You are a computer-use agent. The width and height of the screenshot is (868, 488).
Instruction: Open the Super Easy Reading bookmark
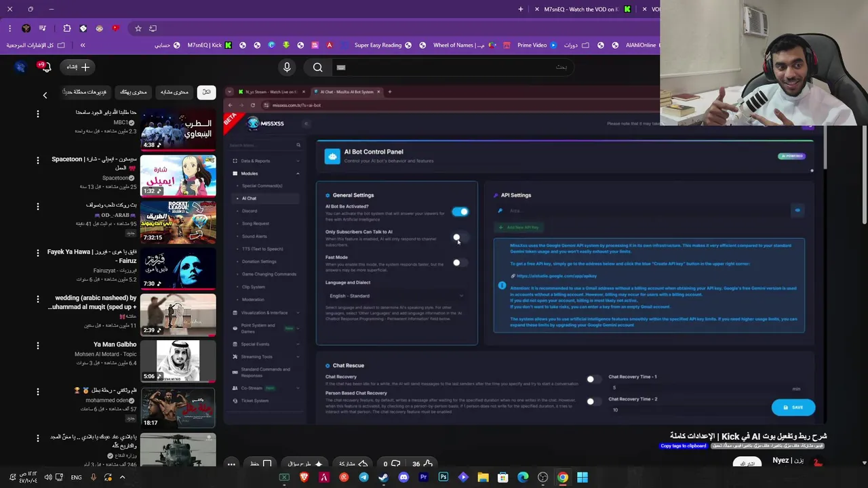pos(382,45)
